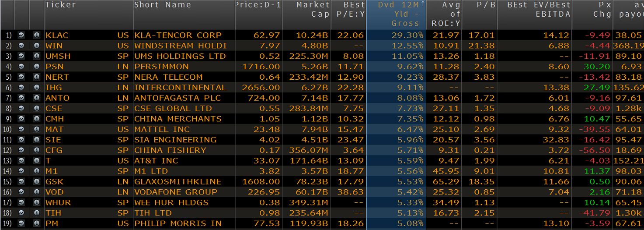Open the chart icon for CFG row
The width and height of the screenshot is (644, 230).
pyautogui.click(x=21, y=150)
